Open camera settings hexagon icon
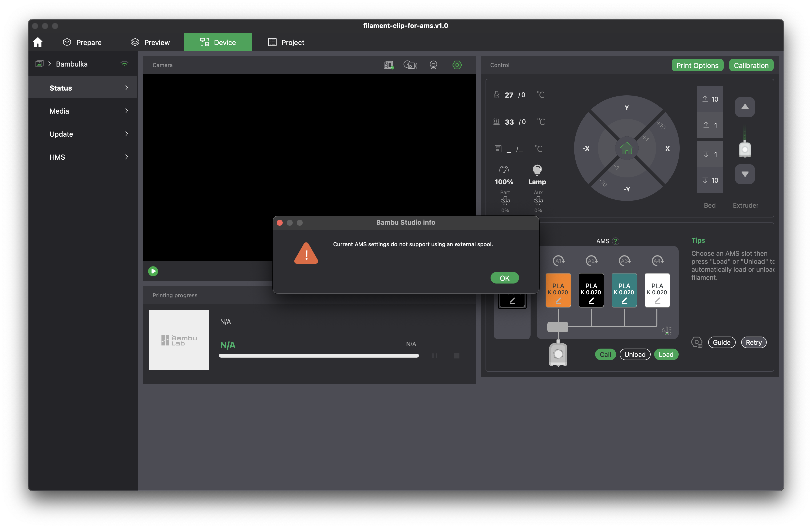Screen dimensions: 812x528 (457, 65)
